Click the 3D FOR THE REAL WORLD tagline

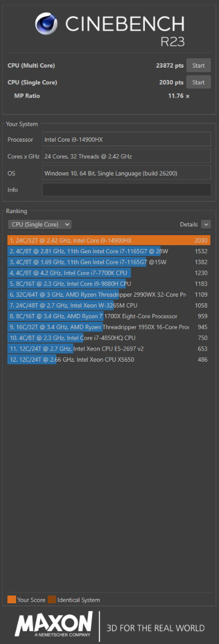click(x=156, y=628)
